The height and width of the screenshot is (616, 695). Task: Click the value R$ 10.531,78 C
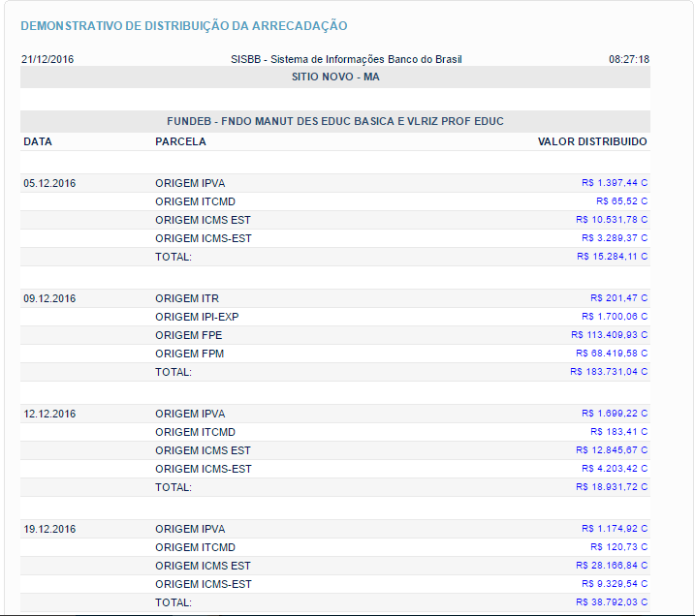pos(612,220)
